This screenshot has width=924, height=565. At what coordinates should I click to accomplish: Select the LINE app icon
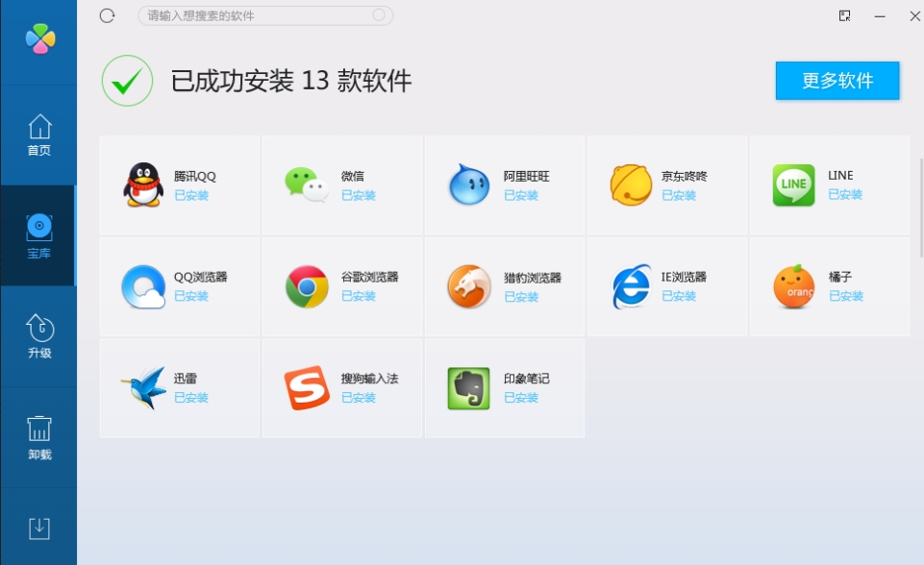pyautogui.click(x=793, y=184)
